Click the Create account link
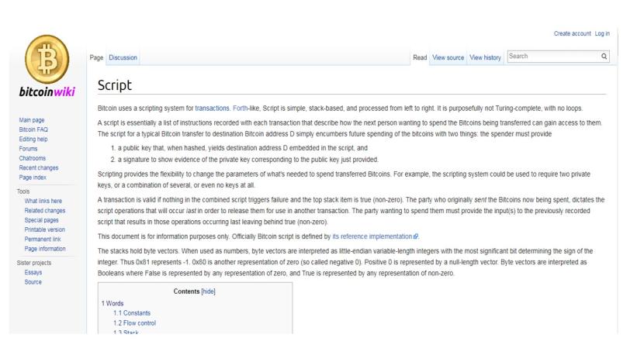 point(572,33)
